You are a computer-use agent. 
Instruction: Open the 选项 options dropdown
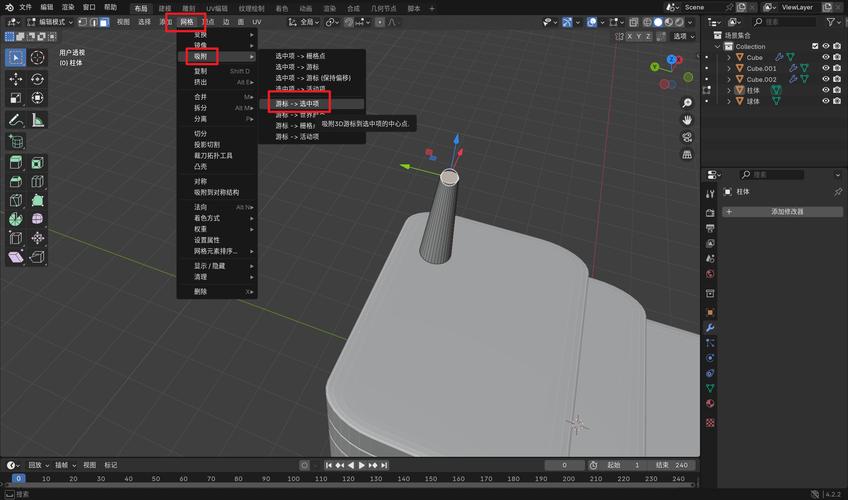684,36
